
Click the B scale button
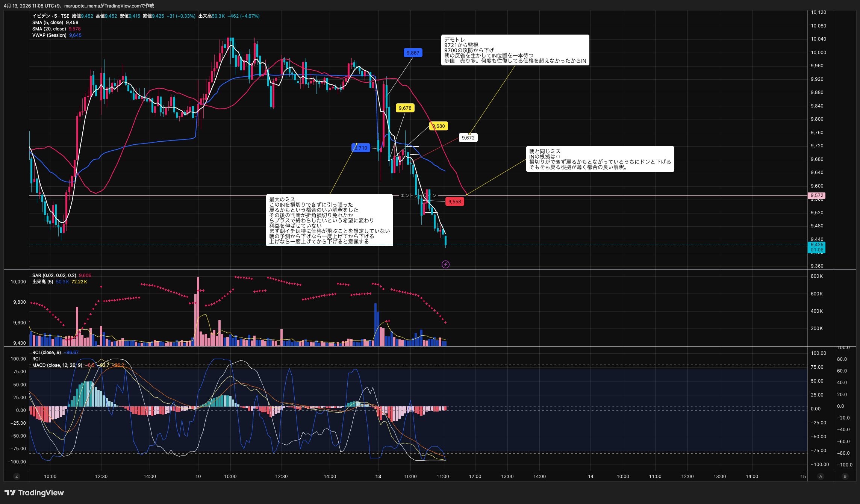click(x=845, y=476)
